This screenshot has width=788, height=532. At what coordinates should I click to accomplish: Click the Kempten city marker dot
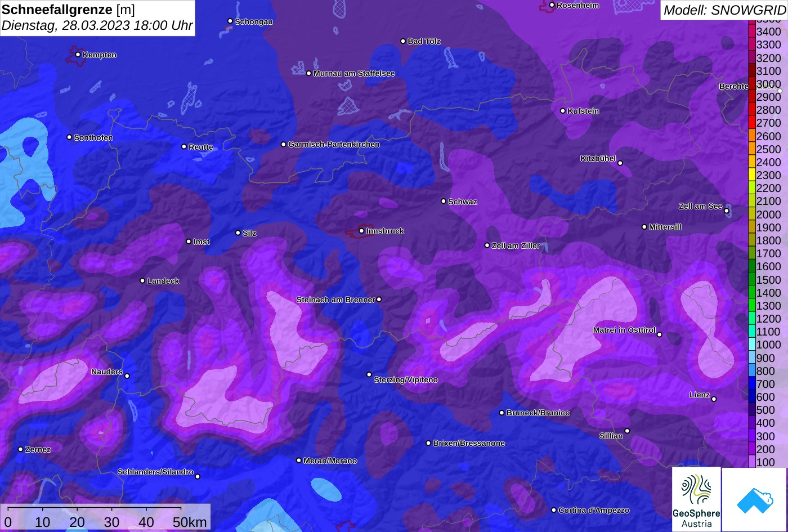pos(78,55)
